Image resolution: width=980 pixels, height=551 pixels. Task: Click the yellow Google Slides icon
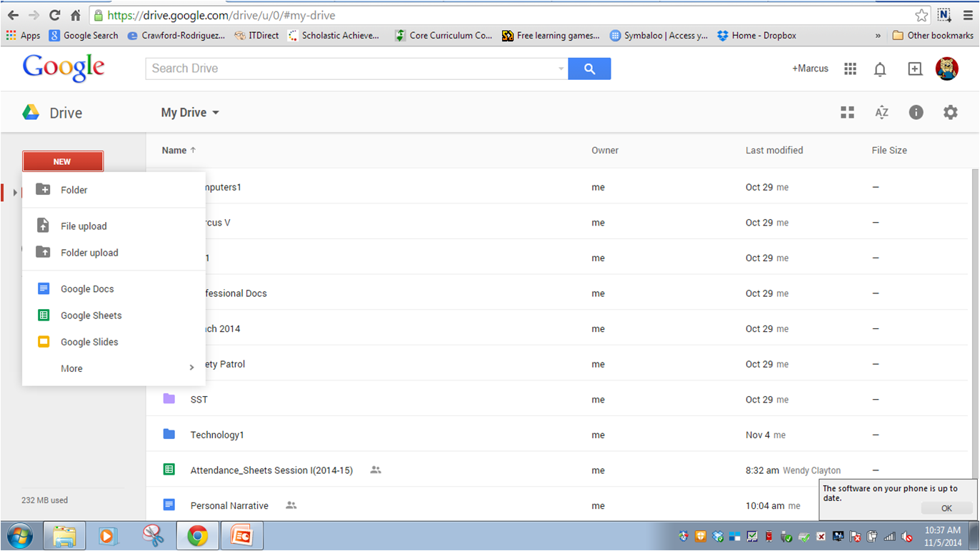click(44, 342)
